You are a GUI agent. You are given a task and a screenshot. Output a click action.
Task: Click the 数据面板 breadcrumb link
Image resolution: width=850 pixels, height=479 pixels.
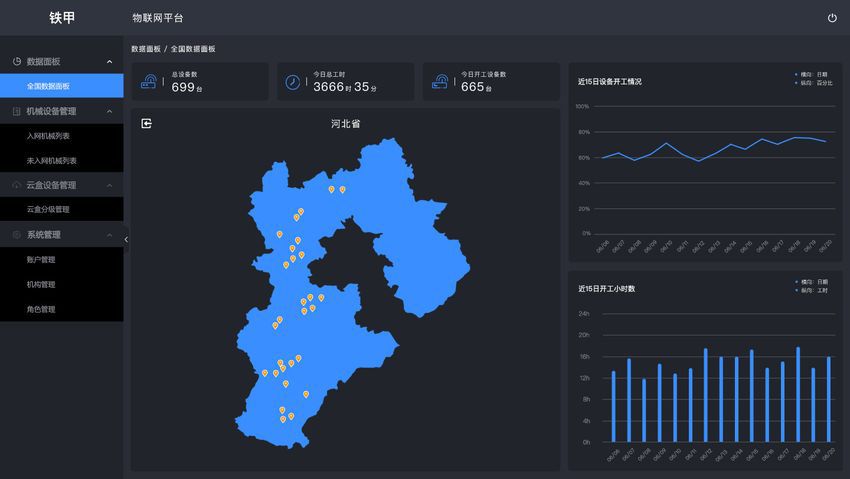pyautogui.click(x=145, y=49)
